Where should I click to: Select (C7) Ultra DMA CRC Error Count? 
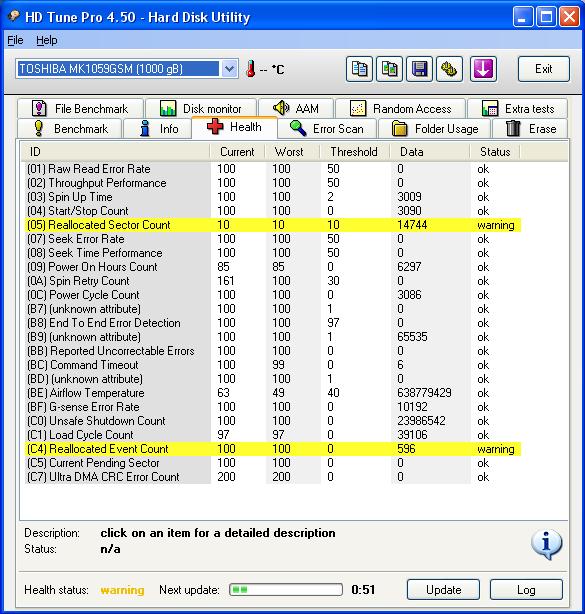click(273, 477)
